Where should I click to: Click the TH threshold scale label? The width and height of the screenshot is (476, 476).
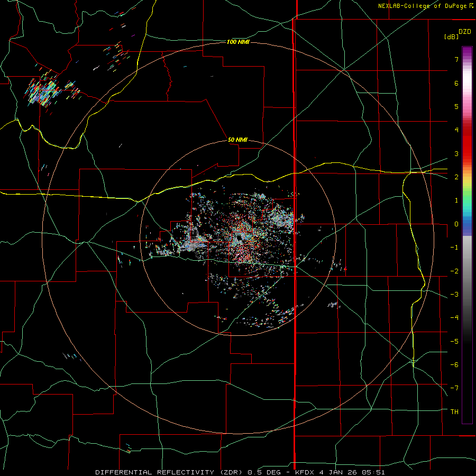tap(454, 412)
